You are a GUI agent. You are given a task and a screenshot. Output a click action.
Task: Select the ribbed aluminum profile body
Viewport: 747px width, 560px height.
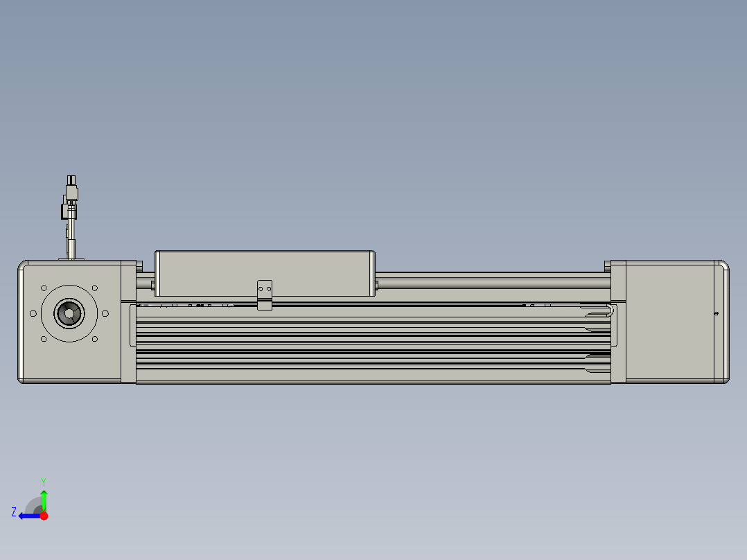(373, 344)
